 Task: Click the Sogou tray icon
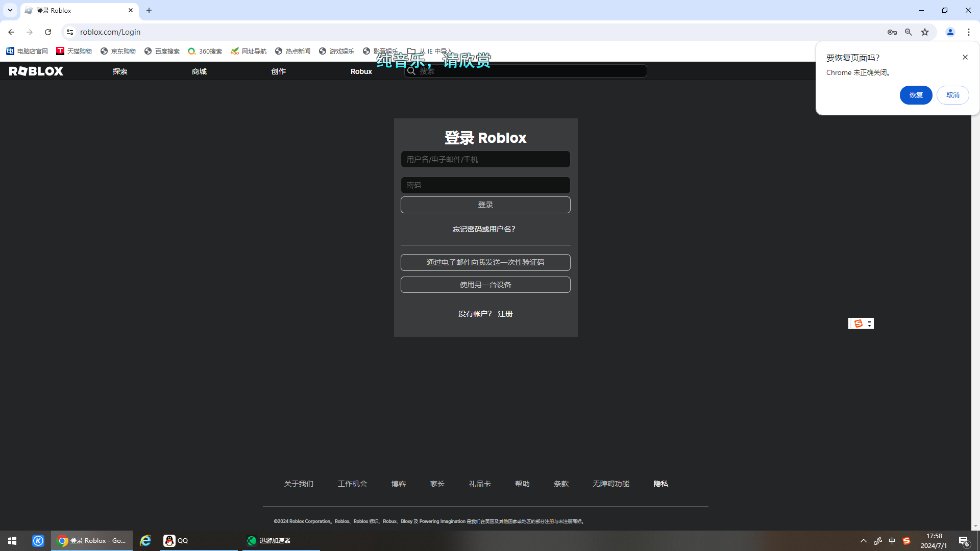point(906,541)
